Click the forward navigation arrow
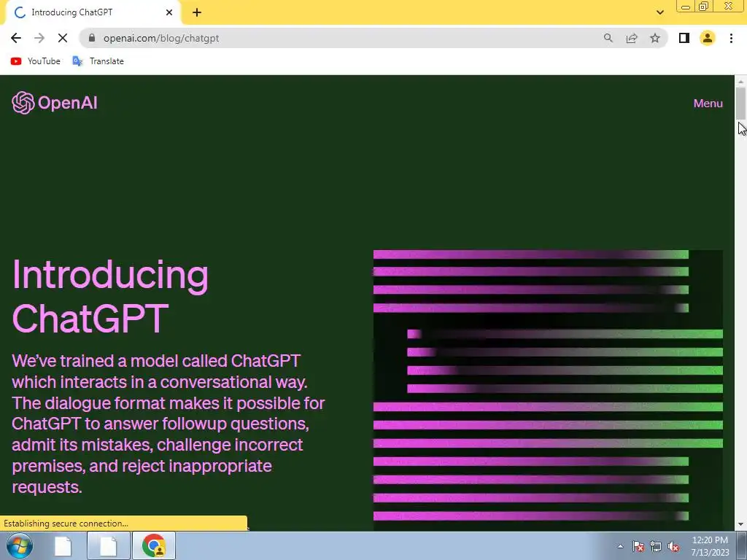Screen dimensions: 747x560 point(39,38)
